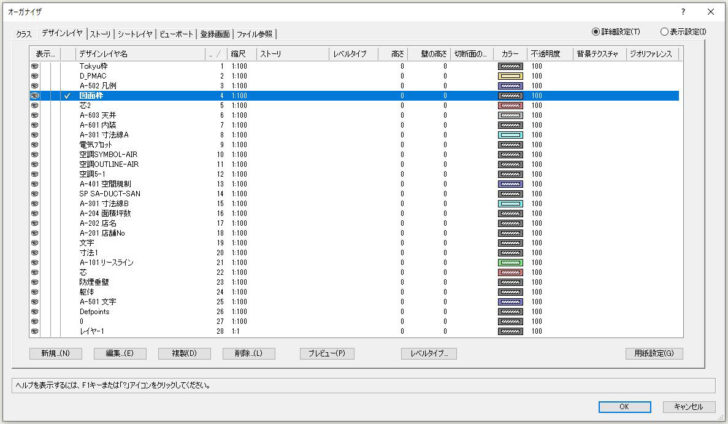Click the stacking order number column header
Screen dimensions: 728x424
pyautogui.click(x=214, y=52)
